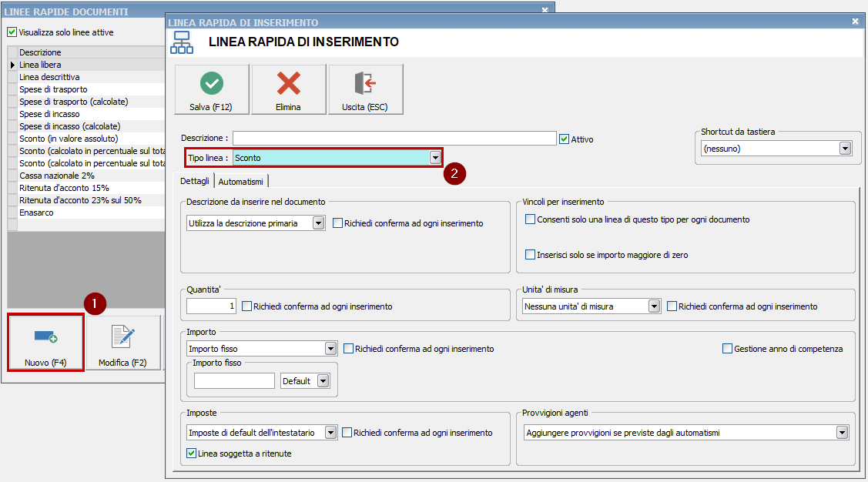Toggle Visualizza solo linee attive checkbox
The height and width of the screenshot is (482, 868).
coord(12,32)
